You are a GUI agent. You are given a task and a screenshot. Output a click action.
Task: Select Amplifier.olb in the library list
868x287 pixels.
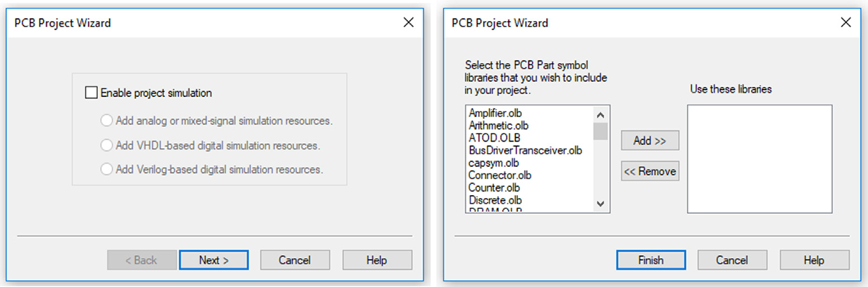click(495, 114)
